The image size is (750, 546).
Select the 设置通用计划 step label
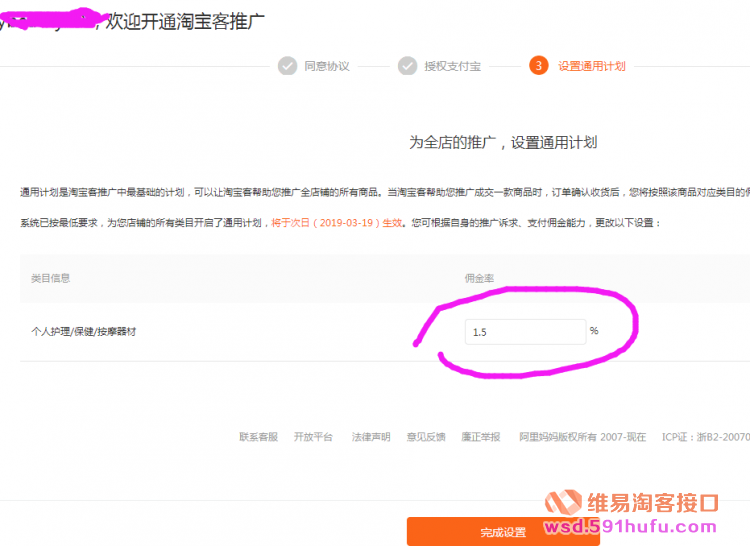[x=592, y=66]
